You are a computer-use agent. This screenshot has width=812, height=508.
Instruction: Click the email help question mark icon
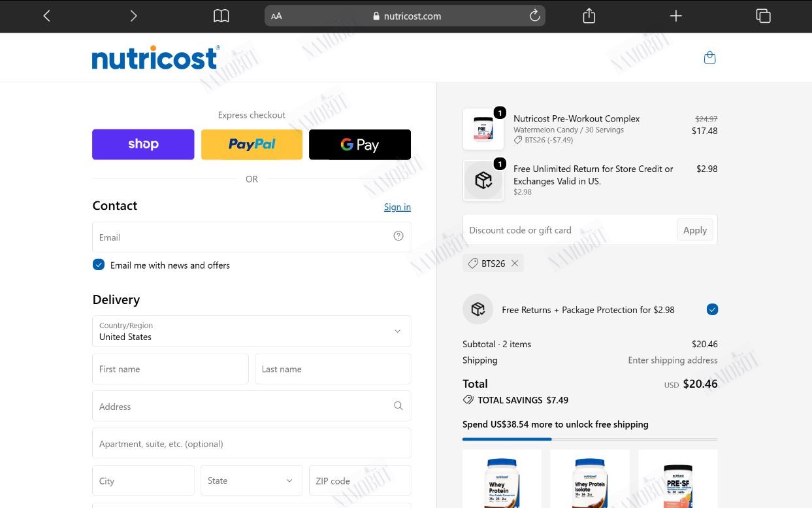pyautogui.click(x=398, y=236)
